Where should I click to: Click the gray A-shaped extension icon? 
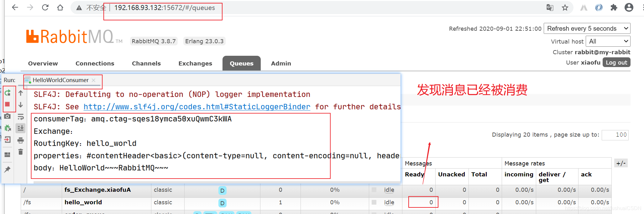pos(584,8)
